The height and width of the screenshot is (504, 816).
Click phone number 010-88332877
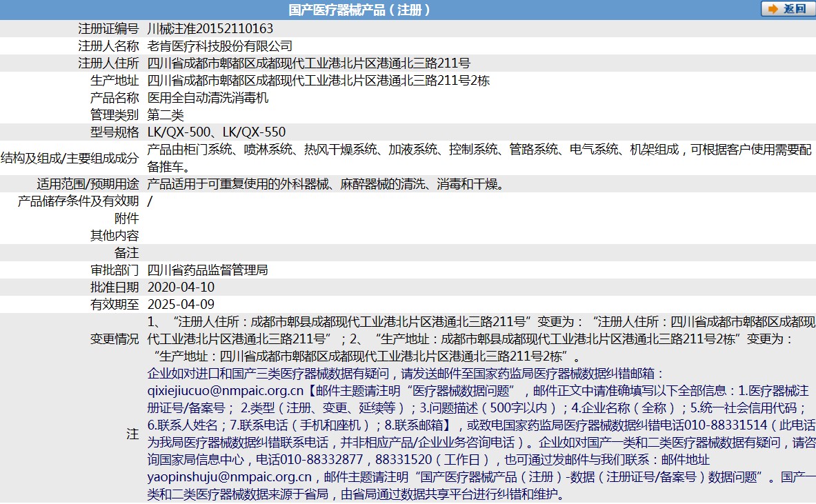click(321, 460)
